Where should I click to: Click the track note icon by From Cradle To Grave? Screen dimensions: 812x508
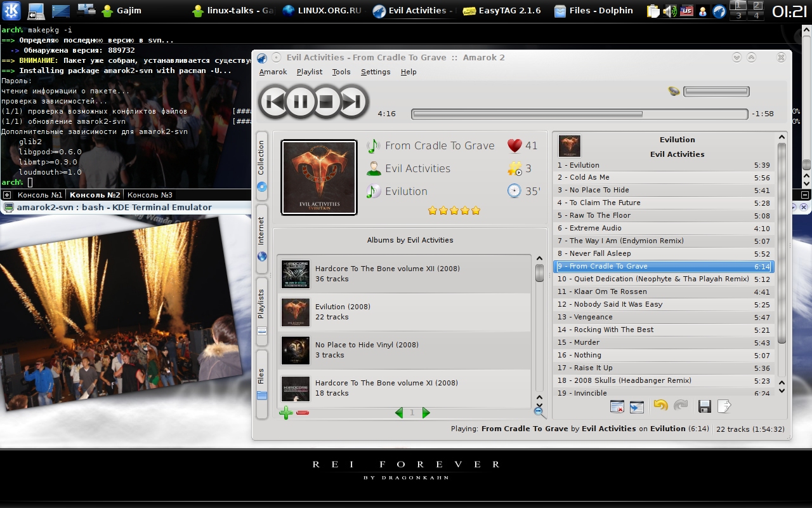pos(374,145)
